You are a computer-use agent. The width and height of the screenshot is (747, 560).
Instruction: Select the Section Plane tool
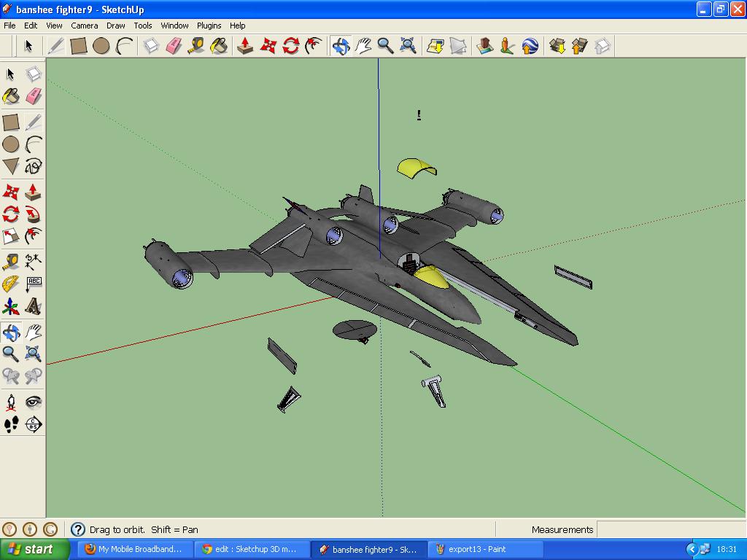tap(33, 424)
